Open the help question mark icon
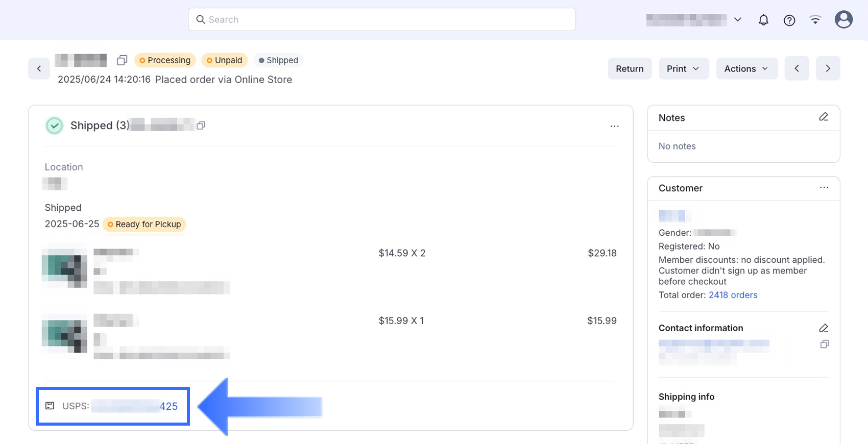This screenshot has height=444, width=868. pos(789,20)
